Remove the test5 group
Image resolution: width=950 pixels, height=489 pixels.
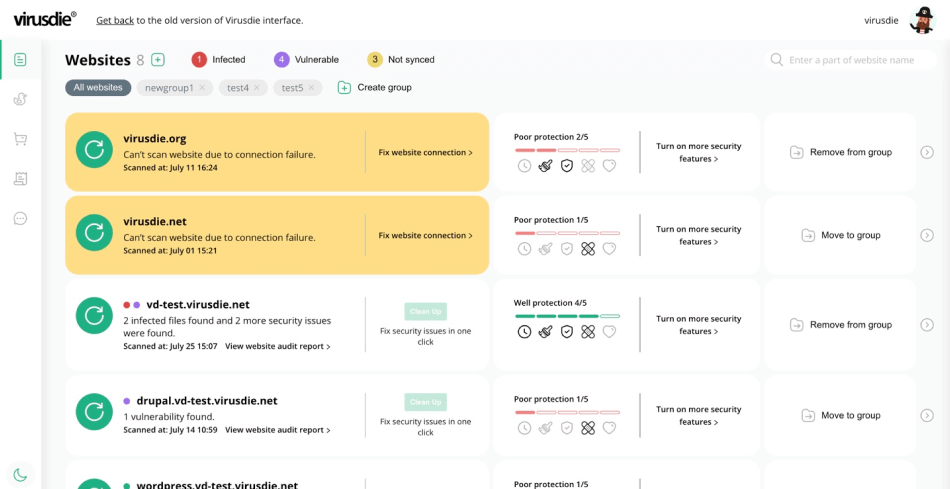point(311,88)
